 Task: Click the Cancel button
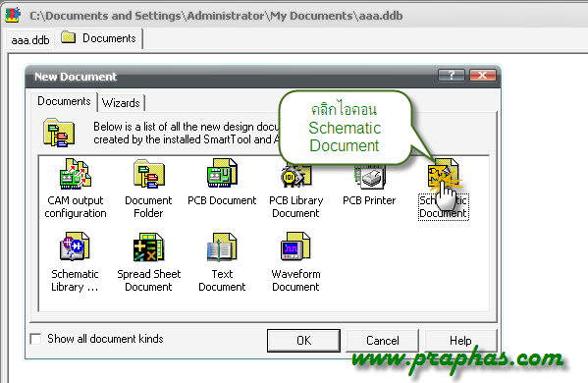coord(383,341)
